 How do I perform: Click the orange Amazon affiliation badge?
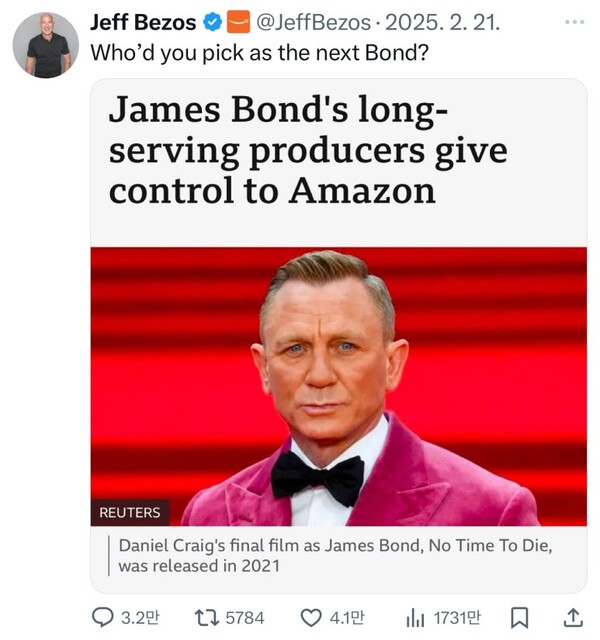[238, 23]
